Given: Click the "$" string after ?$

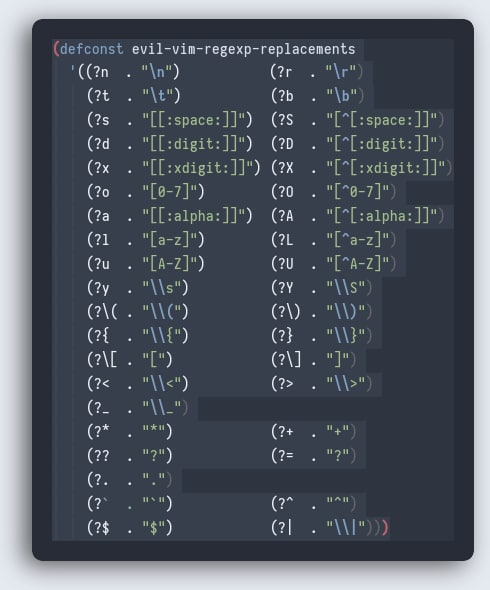Looking at the screenshot, I should pos(153,528).
